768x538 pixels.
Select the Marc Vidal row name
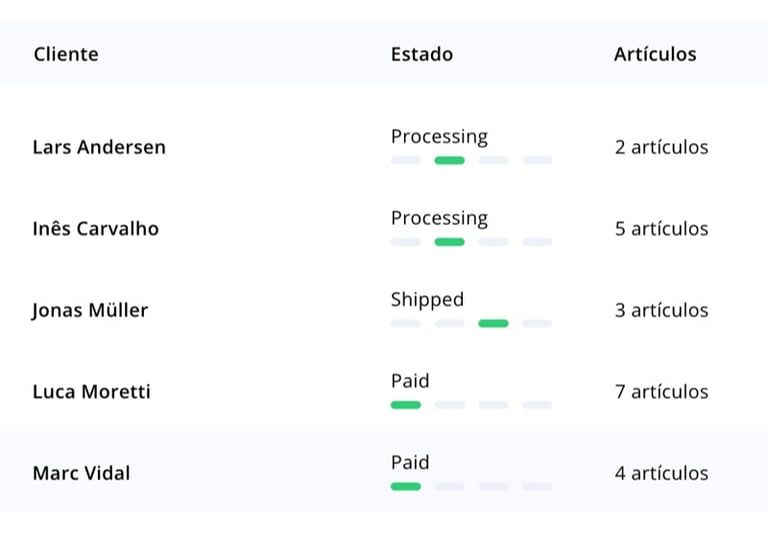pos(81,473)
